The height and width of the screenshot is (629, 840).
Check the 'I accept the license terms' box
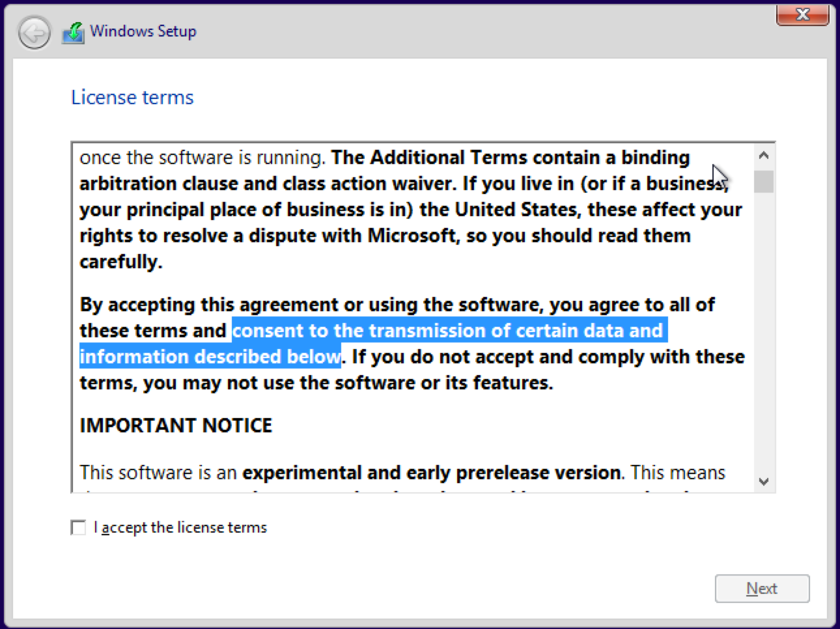(x=78, y=527)
